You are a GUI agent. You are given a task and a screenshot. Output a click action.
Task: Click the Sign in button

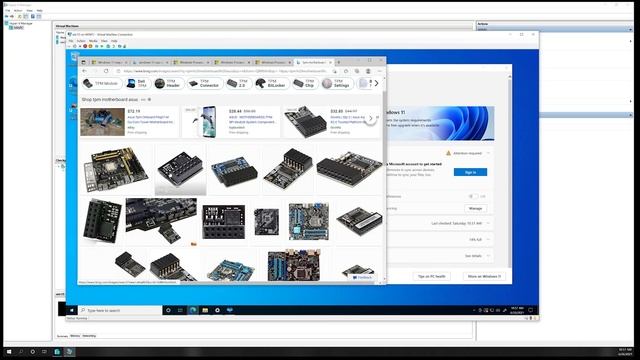pos(470,172)
